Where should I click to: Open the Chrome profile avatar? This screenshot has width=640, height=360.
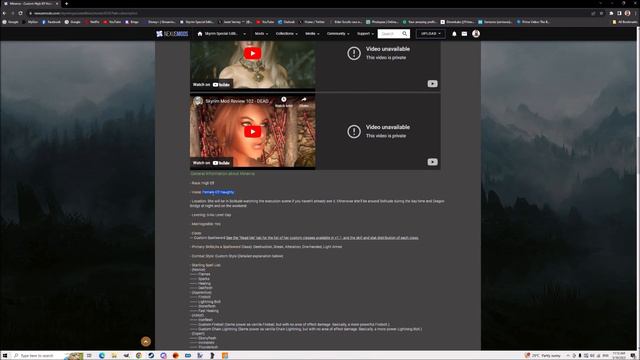tap(627, 13)
